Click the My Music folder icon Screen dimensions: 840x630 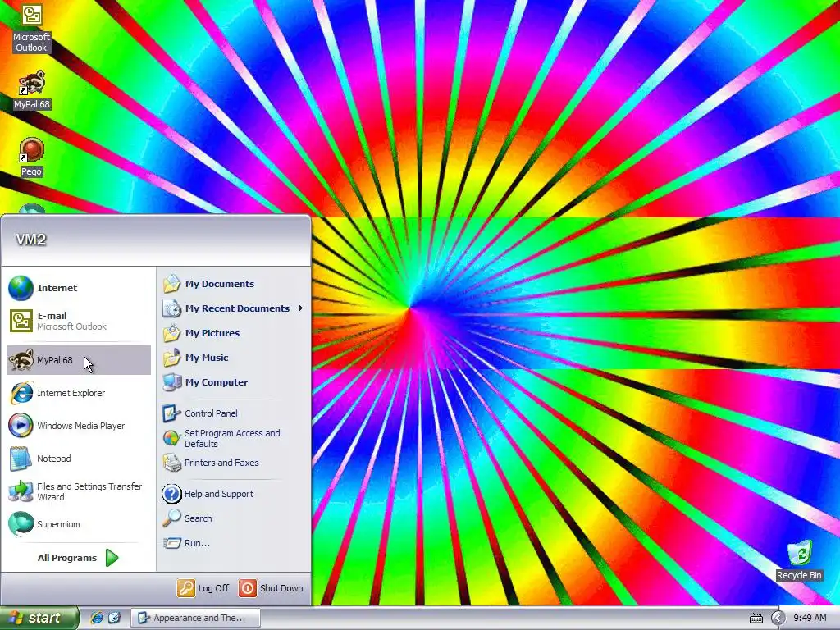tap(172, 358)
